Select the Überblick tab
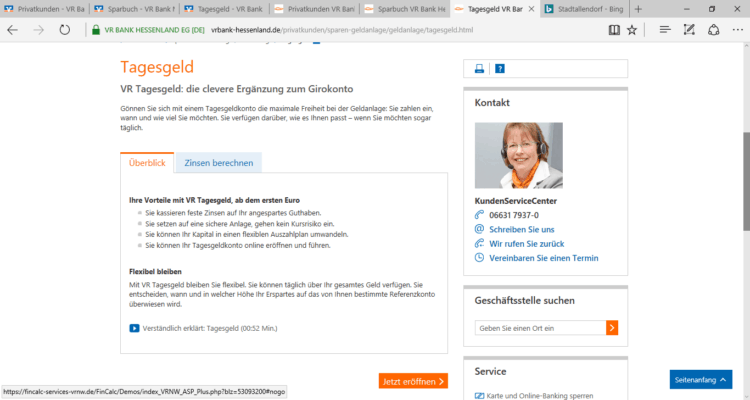 (x=147, y=163)
